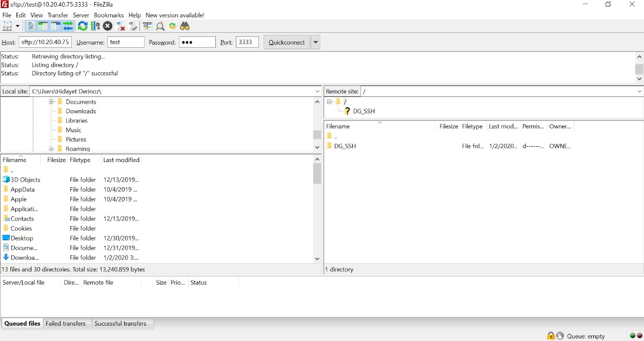Select the Pictures folder in local tree
Viewport: 644px width, 341px height.
click(x=76, y=139)
